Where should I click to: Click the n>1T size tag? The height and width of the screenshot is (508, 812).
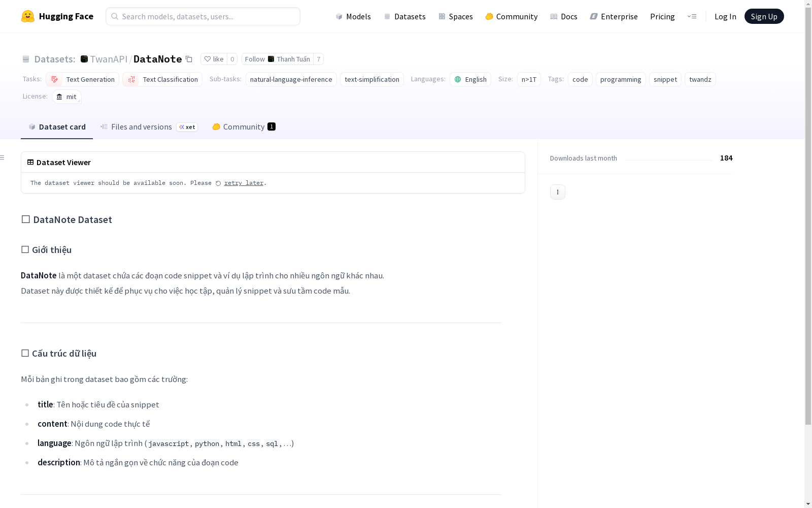[529, 79]
